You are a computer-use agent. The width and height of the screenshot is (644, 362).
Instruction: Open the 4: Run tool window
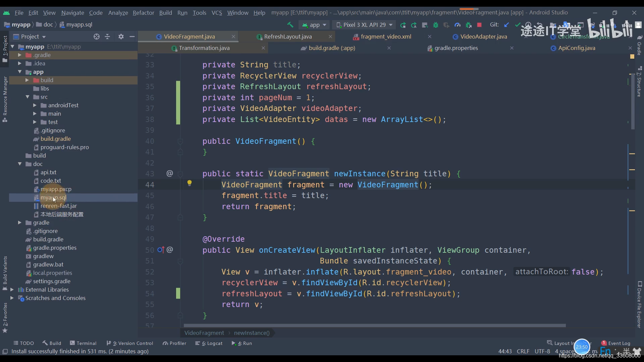pyautogui.click(x=242, y=343)
